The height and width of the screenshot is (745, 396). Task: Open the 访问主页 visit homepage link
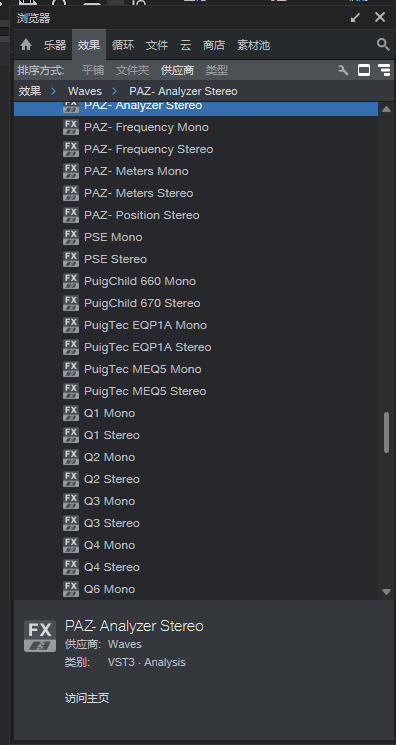(x=87, y=698)
